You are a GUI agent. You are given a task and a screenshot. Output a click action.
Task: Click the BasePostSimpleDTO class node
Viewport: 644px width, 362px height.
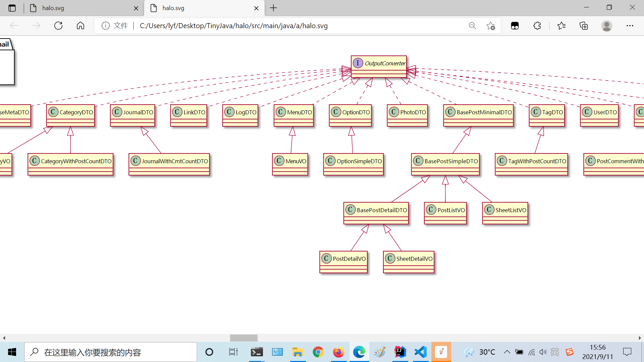[x=445, y=164]
